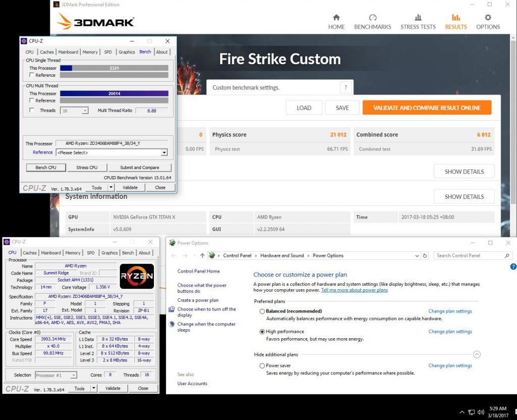
Task: Click the CPU Single Thread score bar
Action: [x=114, y=68]
